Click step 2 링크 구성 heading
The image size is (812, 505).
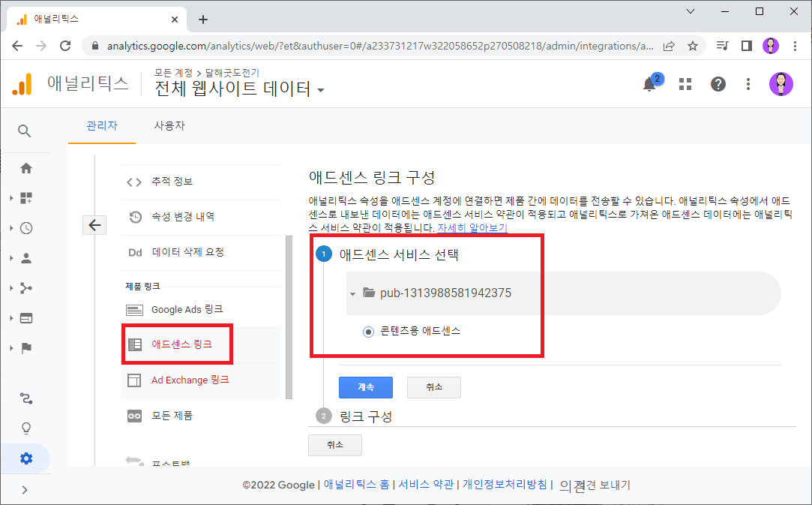click(366, 416)
